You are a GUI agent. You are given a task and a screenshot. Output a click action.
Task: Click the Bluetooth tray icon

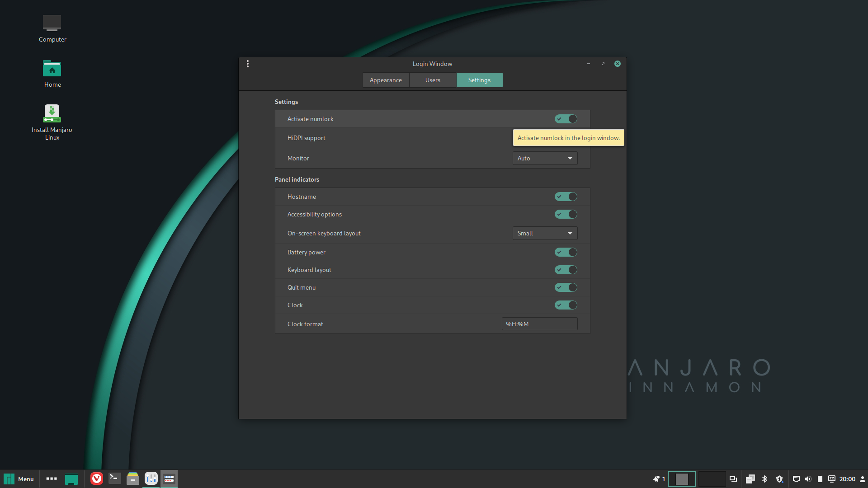click(x=765, y=479)
